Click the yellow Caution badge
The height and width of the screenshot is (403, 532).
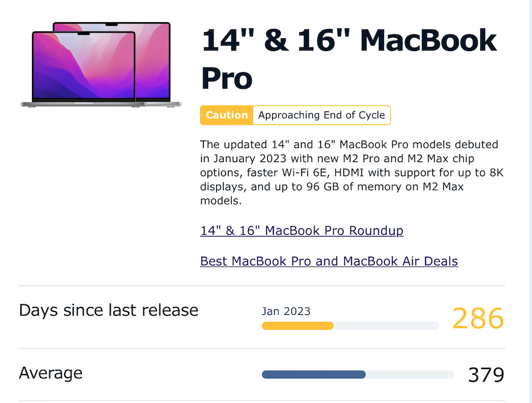pyautogui.click(x=227, y=115)
